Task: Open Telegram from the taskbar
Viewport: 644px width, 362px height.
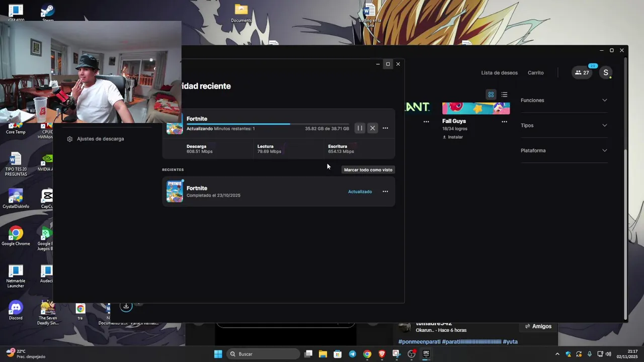Action: (352, 354)
